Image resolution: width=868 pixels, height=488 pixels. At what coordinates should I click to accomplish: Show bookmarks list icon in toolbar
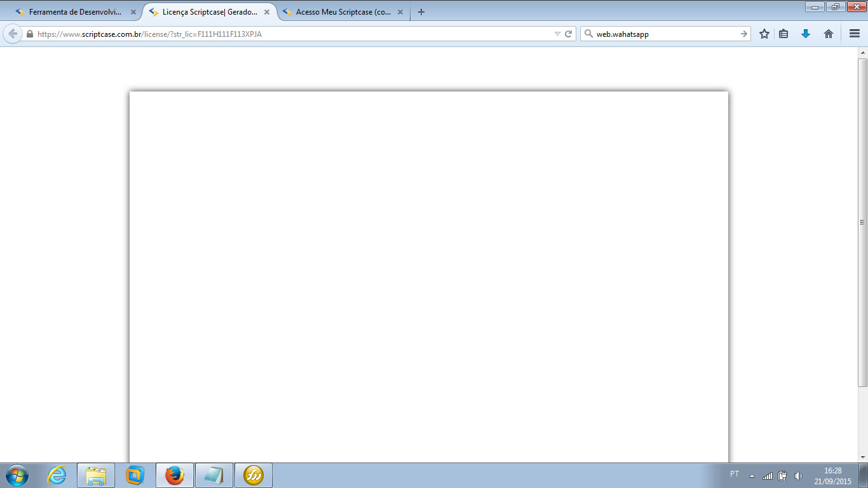click(x=783, y=34)
